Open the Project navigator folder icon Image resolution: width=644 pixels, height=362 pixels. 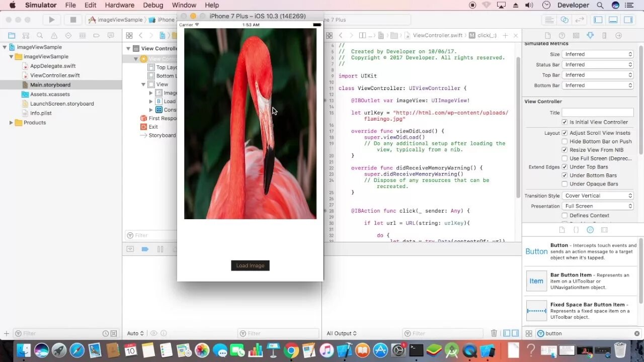12,36
